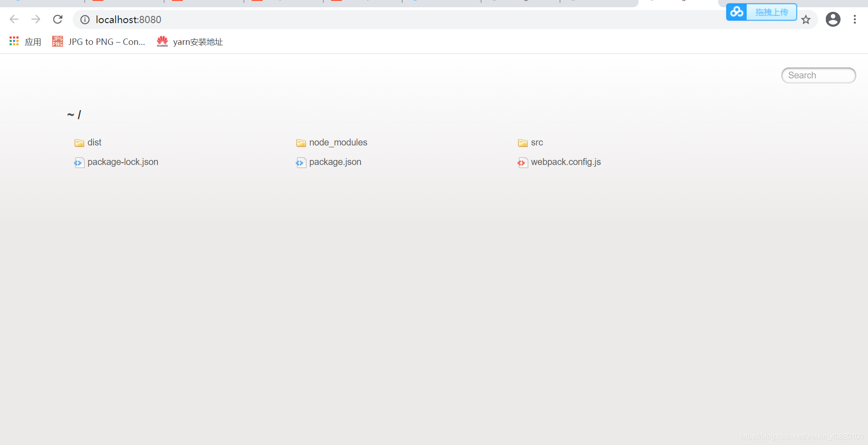
Task: Click the package.json file icon
Action: point(301,162)
